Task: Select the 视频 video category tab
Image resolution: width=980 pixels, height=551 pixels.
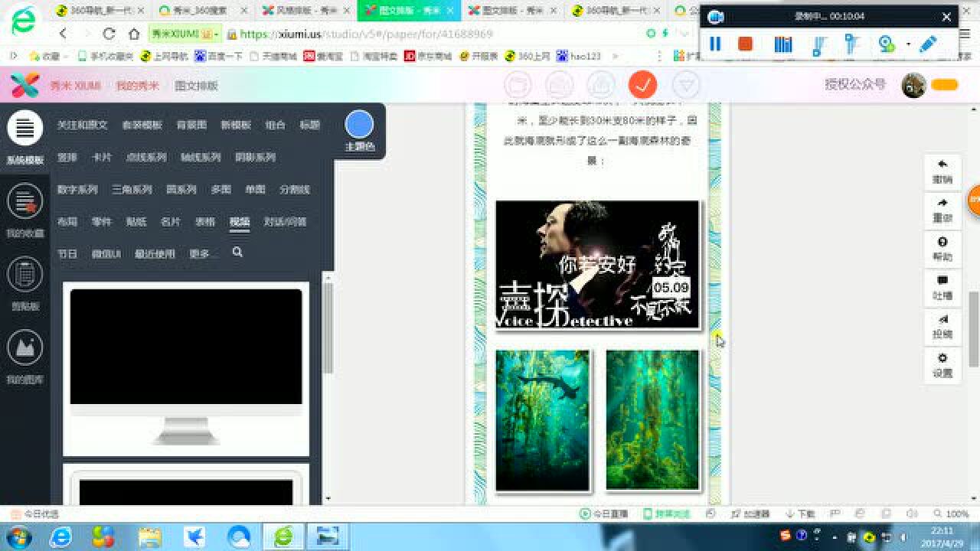Action: [240, 221]
